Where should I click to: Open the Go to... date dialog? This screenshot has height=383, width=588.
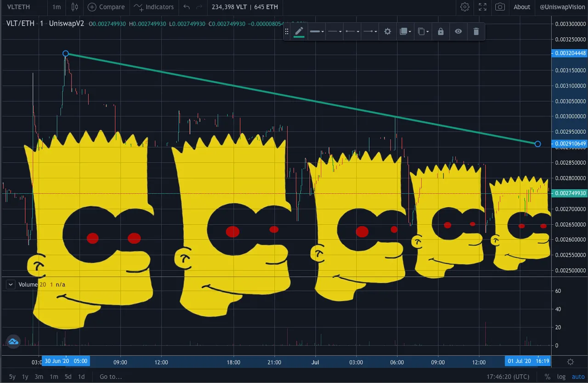[x=111, y=377]
